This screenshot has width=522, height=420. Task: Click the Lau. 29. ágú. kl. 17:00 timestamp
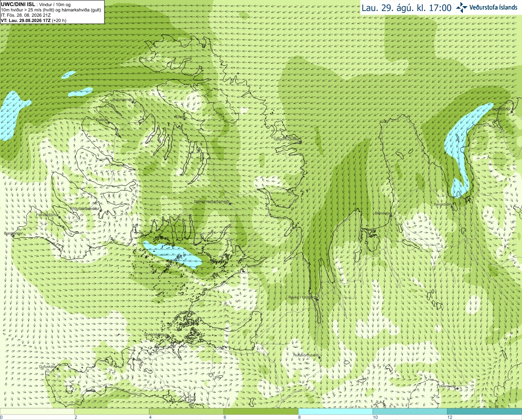[407, 8]
